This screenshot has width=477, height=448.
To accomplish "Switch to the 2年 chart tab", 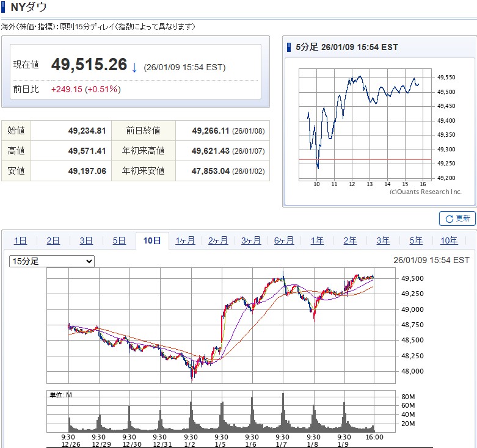I will [x=350, y=240].
